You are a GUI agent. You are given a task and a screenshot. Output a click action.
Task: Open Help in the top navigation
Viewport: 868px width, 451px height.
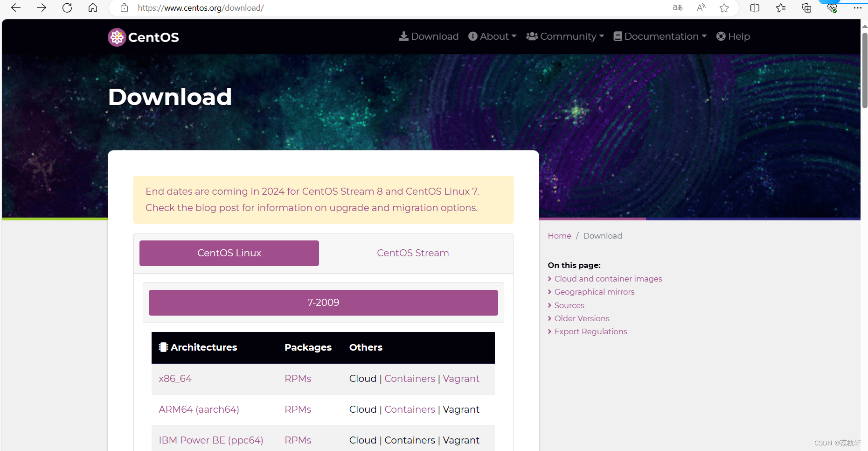pyautogui.click(x=733, y=36)
